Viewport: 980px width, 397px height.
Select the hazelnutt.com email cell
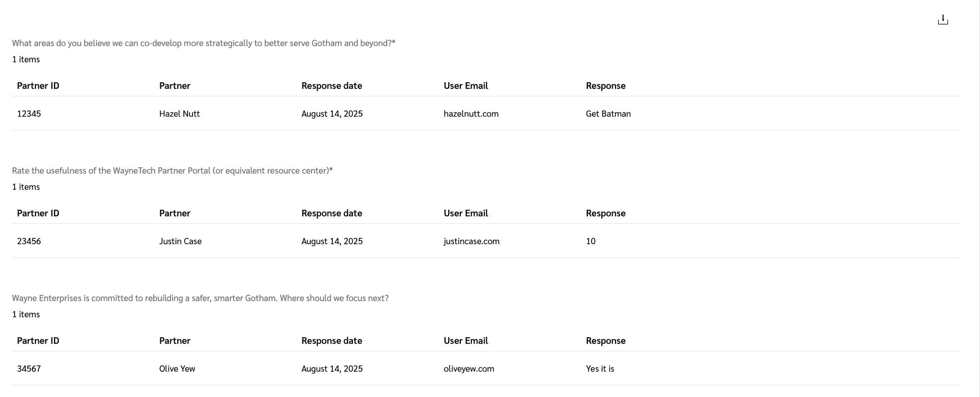471,114
